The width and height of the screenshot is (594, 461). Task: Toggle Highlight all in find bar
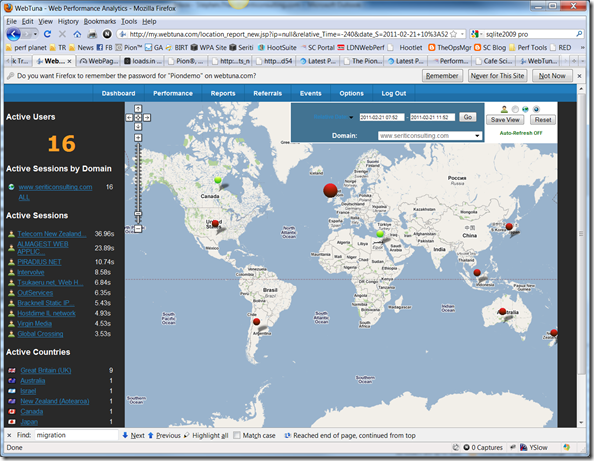point(206,435)
